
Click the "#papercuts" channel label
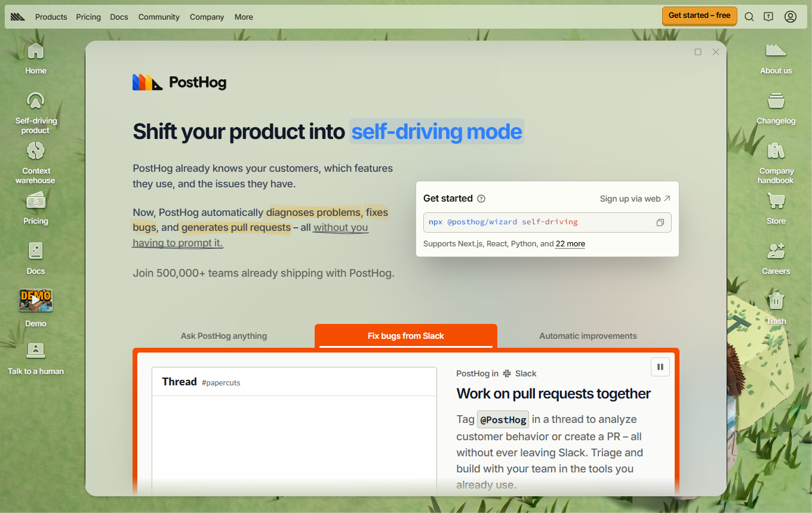pos(221,383)
